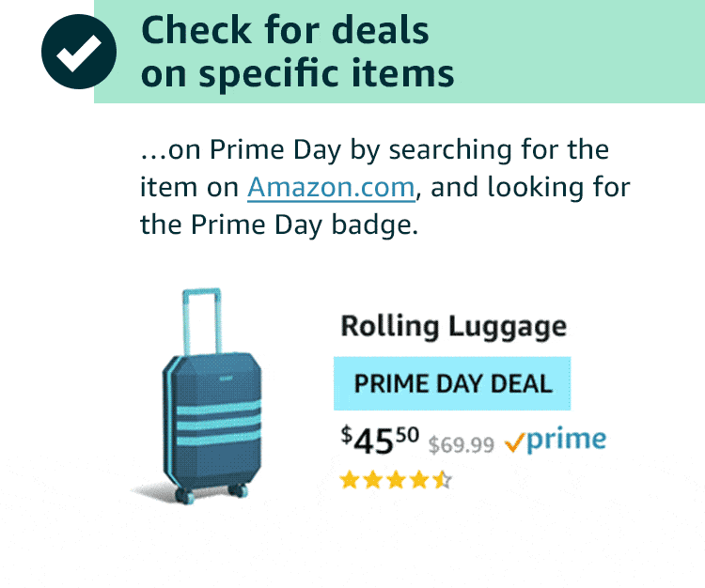The width and height of the screenshot is (705, 588).
Task: Click the suitcase's wheels
Action: click(x=211, y=493)
